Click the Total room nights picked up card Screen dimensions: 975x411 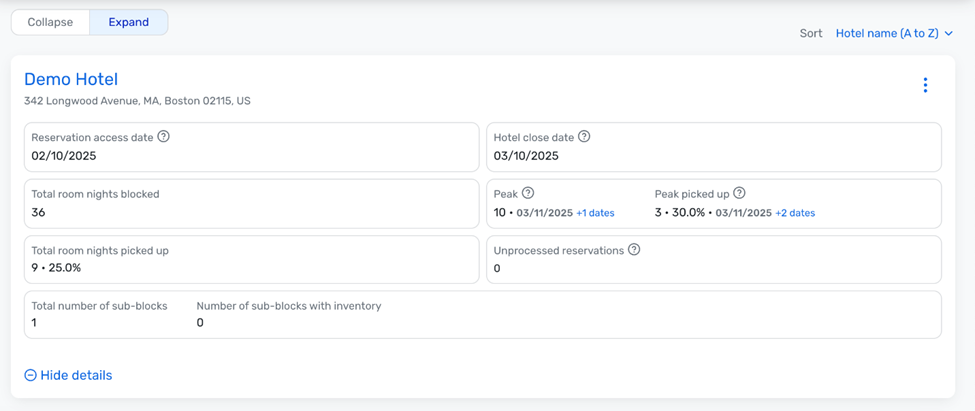(x=252, y=259)
